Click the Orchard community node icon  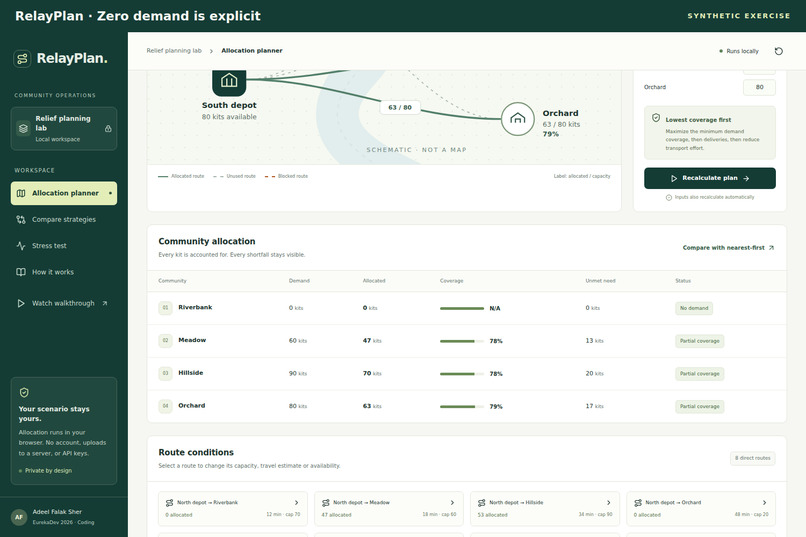click(x=518, y=119)
